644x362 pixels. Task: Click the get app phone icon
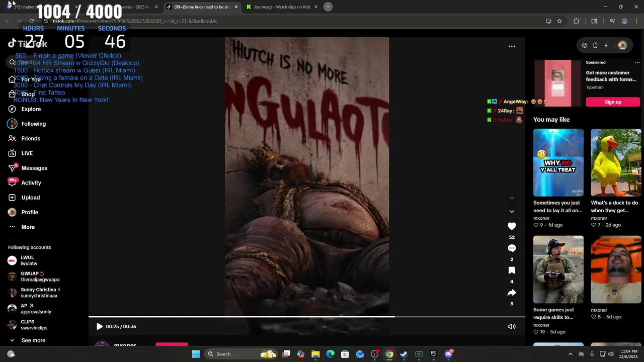595,45
